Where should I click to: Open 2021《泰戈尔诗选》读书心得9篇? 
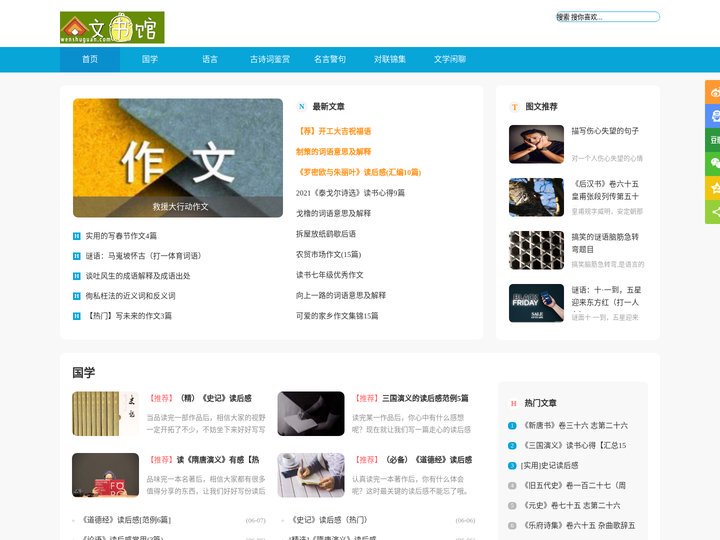tap(350, 193)
